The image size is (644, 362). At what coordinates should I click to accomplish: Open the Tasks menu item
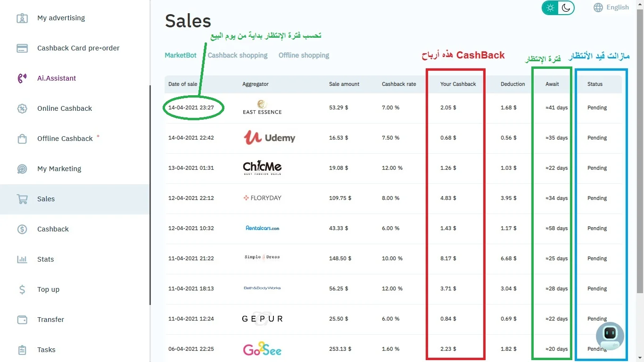pos(46,350)
